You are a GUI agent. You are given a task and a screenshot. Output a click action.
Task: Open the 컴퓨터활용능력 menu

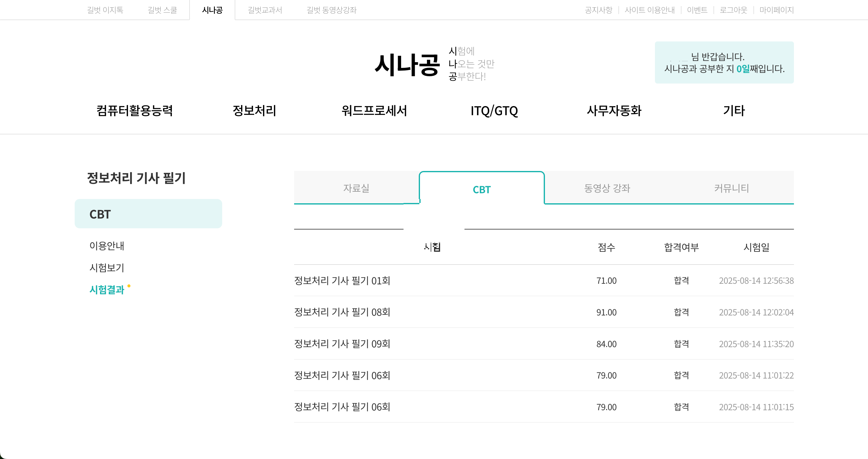point(134,111)
